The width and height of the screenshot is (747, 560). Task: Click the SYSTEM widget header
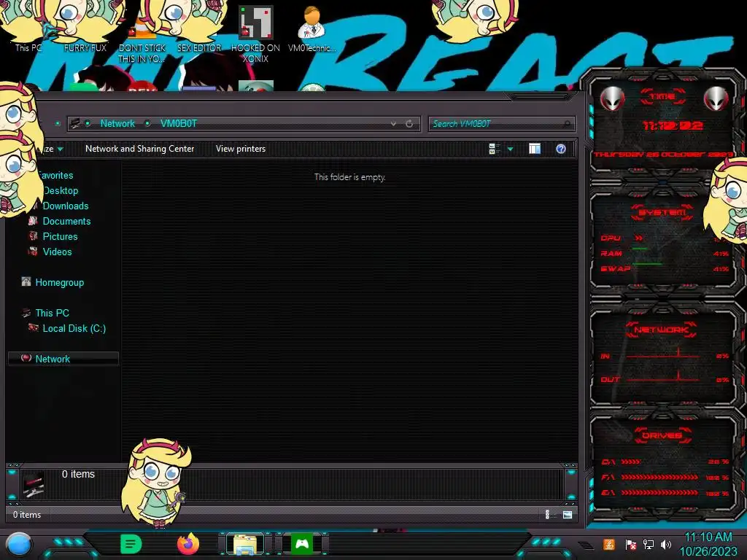pos(662,212)
